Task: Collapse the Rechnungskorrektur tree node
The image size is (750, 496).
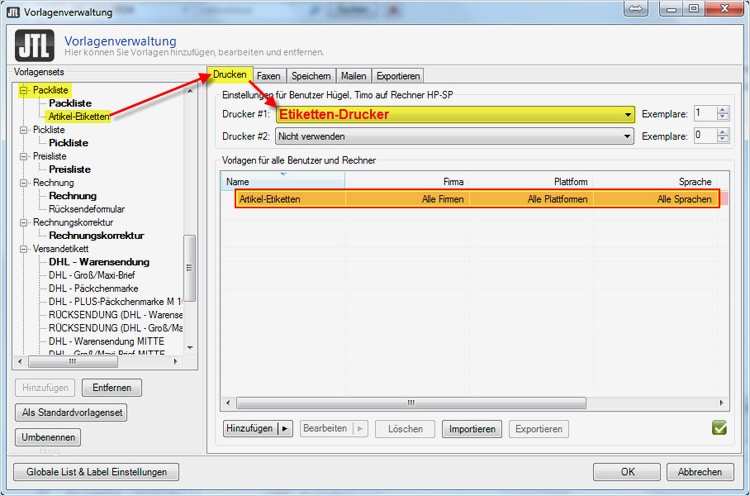Action: tap(23, 222)
